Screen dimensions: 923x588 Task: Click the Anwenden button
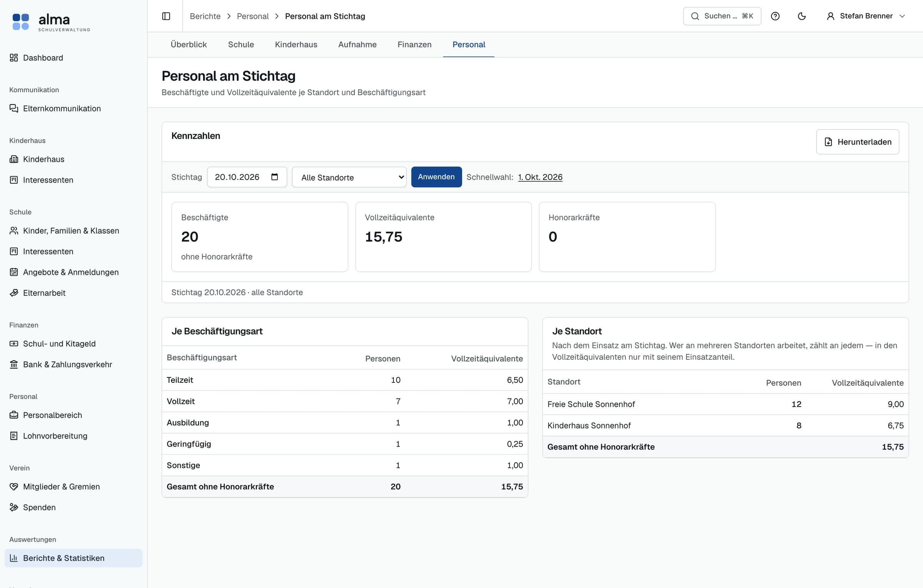pos(437,177)
